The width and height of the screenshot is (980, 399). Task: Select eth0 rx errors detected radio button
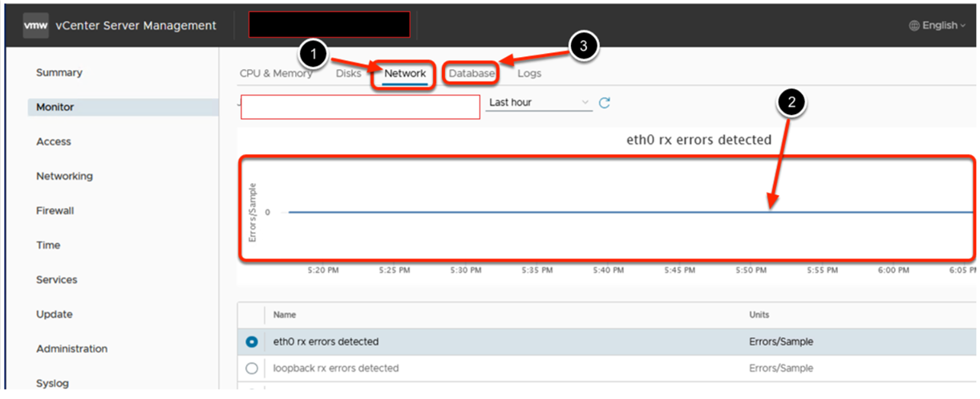(252, 342)
